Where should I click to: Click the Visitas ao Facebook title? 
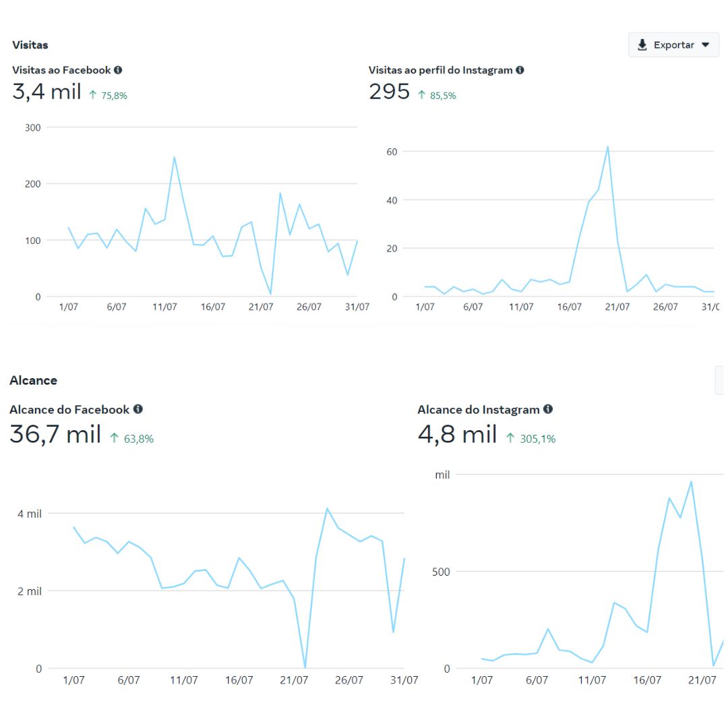[61, 70]
